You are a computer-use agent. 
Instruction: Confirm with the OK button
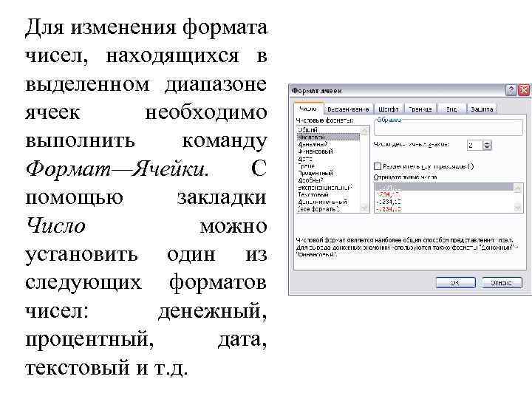tap(456, 282)
